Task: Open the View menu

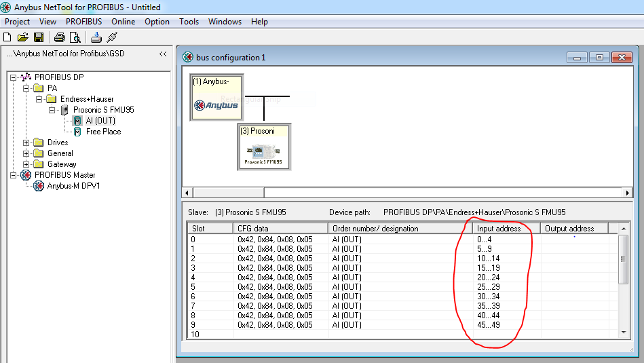Action: pyautogui.click(x=48, y=22)
